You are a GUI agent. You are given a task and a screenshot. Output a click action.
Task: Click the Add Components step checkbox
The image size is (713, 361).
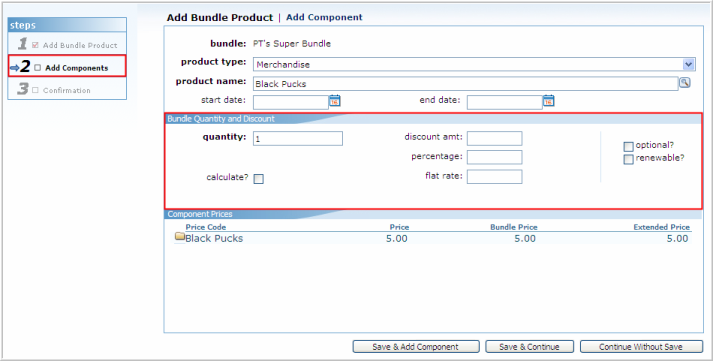[x=38, y=68]
